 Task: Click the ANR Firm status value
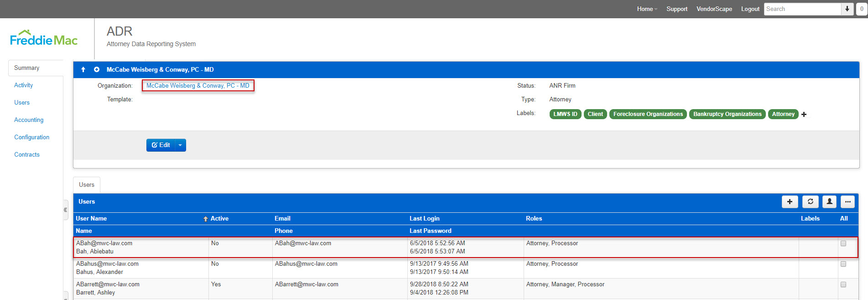click(562, 85)
